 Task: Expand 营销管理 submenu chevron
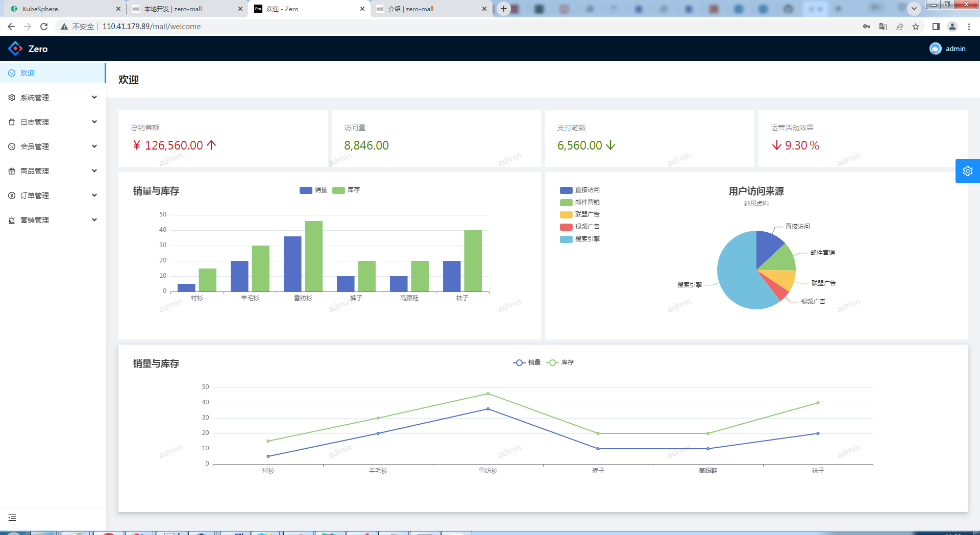tap(94, 220)
